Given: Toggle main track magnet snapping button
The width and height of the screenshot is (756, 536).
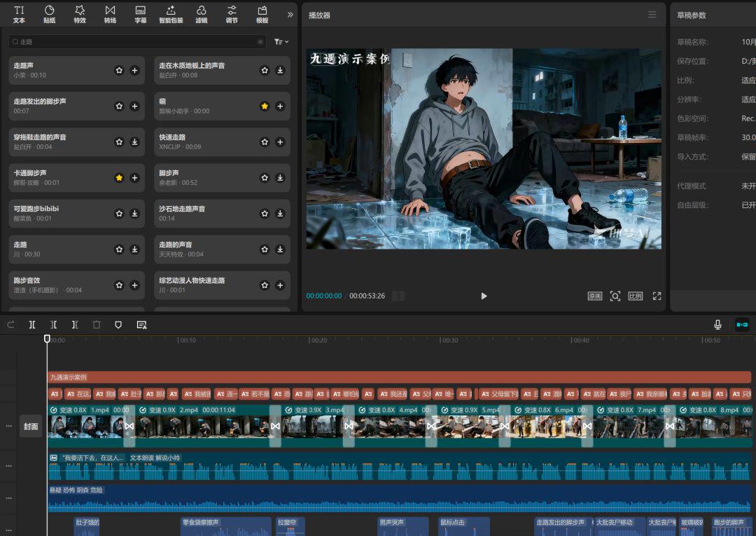Looking at the screenshot, I should (741, 324).
